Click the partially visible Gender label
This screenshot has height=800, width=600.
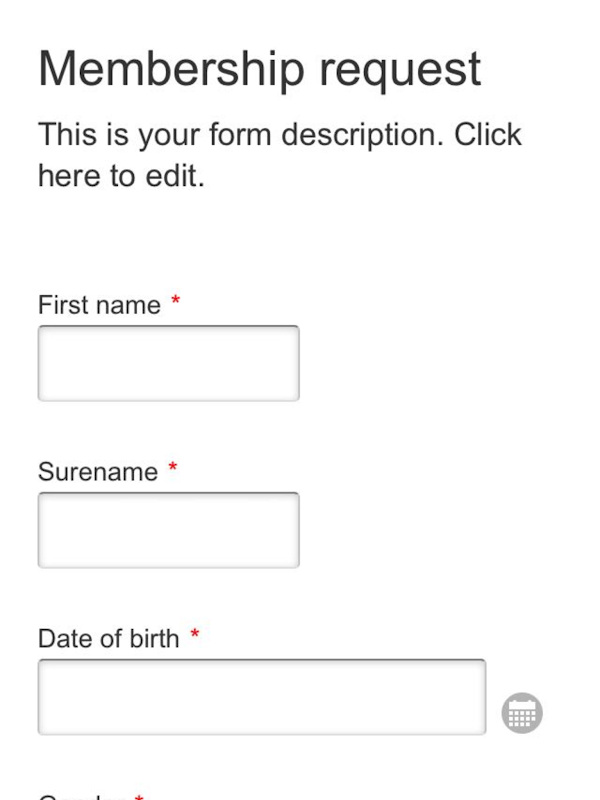pos(80,797)
